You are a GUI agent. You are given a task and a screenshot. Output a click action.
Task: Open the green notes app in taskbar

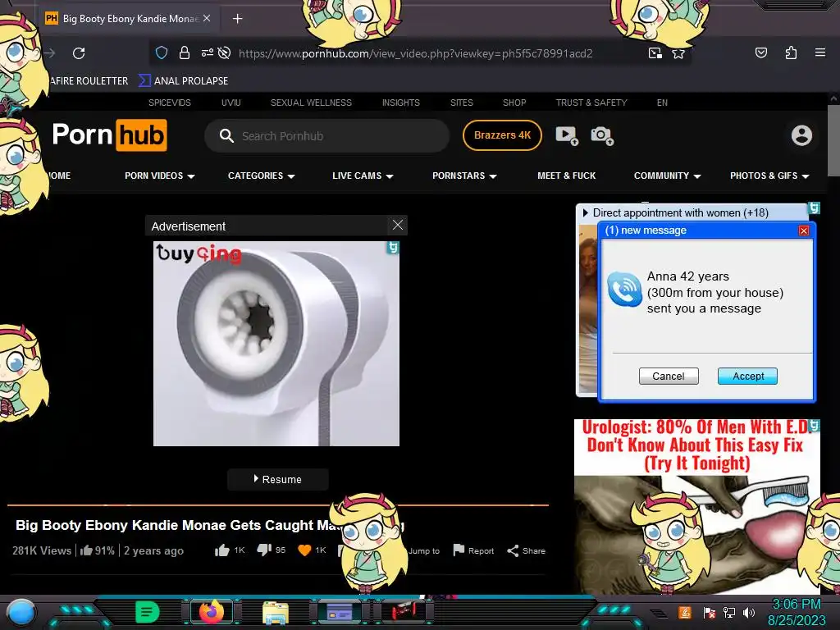(148, 612)
